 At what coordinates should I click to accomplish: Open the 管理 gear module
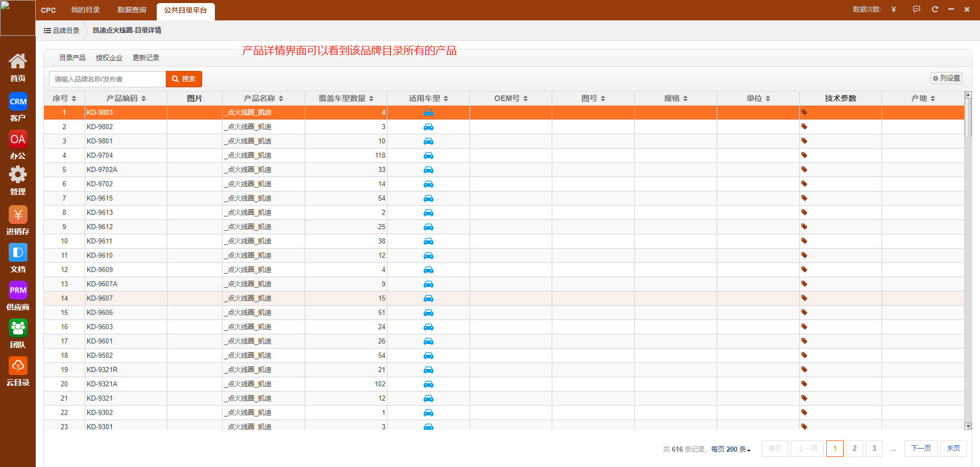coord(18,181)
